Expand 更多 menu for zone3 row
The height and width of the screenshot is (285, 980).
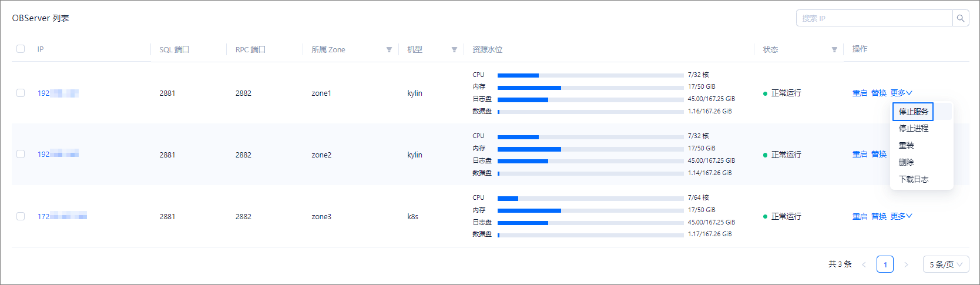[x=901, y=216]
